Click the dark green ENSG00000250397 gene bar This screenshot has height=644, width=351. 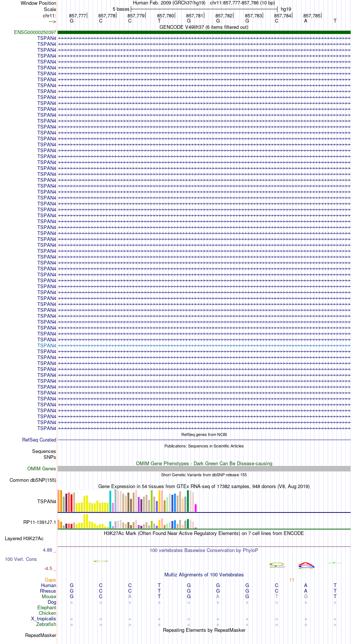coord(204,33)
